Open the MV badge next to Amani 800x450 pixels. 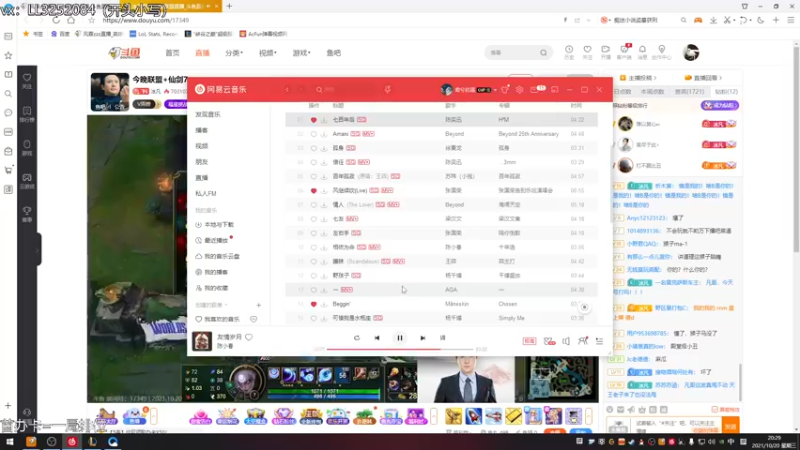coord(368,134)
